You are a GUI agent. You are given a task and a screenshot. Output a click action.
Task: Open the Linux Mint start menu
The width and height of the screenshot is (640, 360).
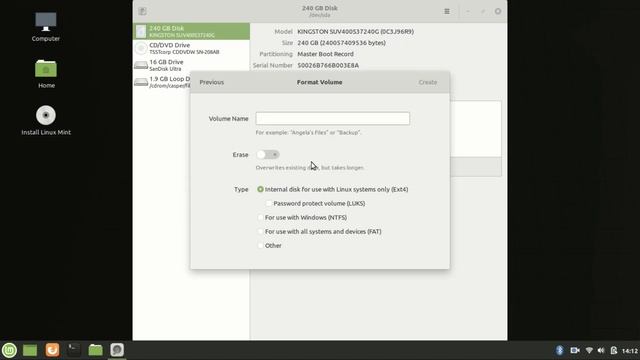click(x=9, y=350)
